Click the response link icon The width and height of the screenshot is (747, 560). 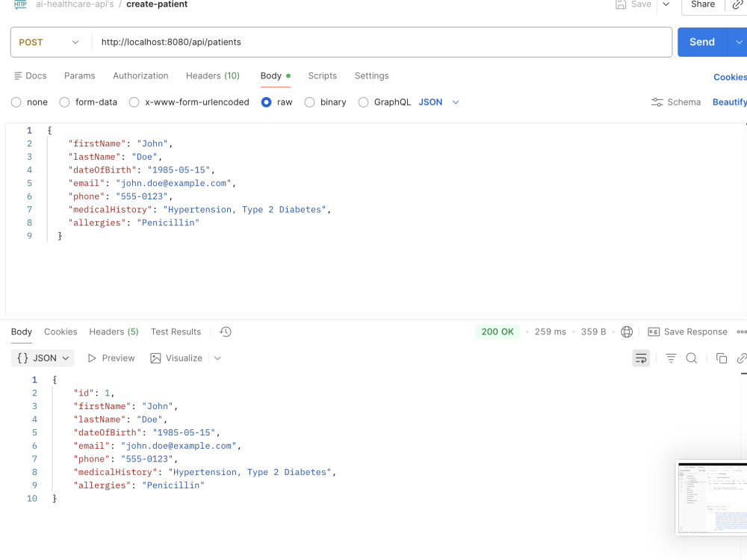[742, 358]
